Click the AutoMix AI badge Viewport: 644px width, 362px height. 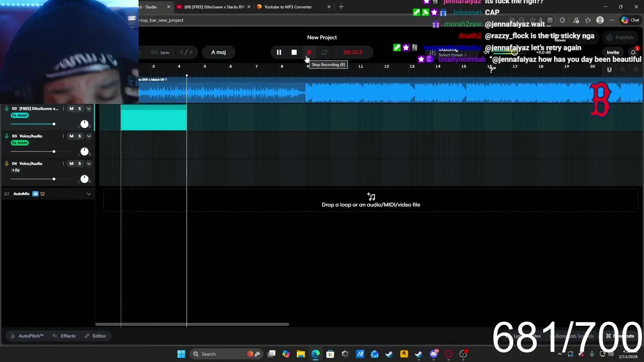(x=35, y=194)
